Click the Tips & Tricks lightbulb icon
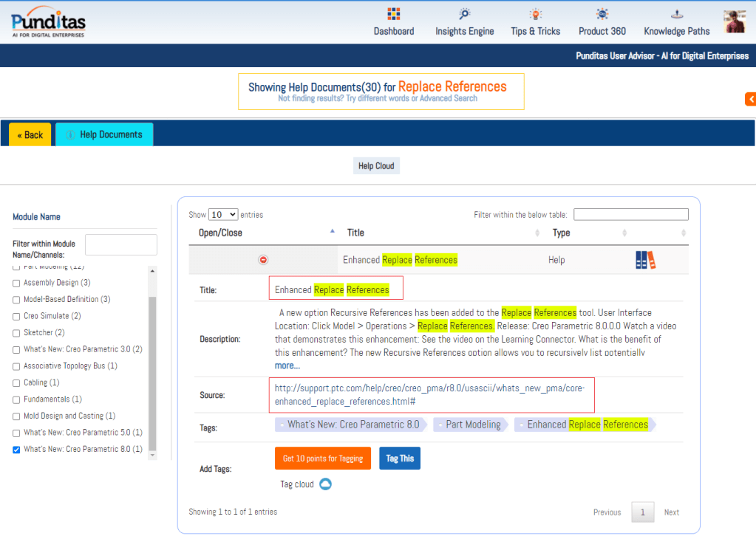 (x=535, y=14)
